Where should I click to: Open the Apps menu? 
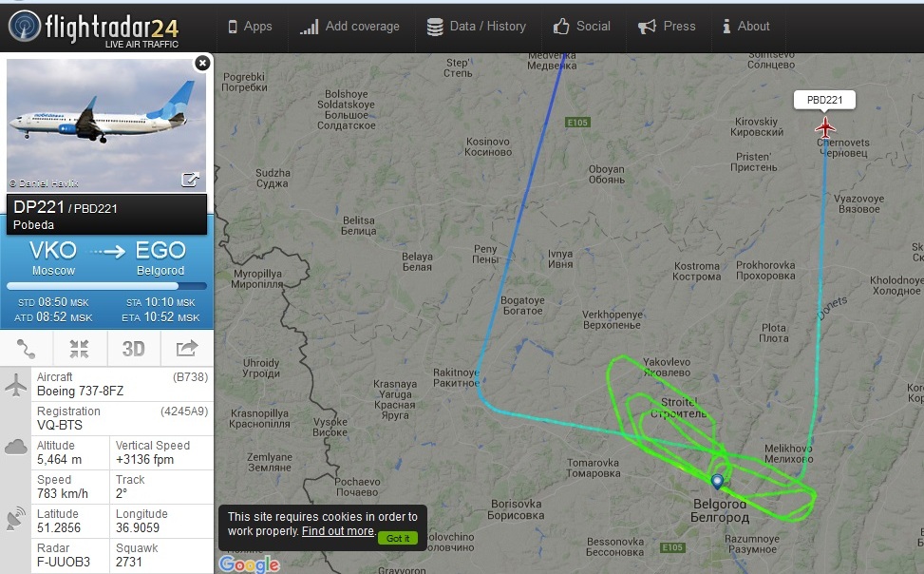250,27
